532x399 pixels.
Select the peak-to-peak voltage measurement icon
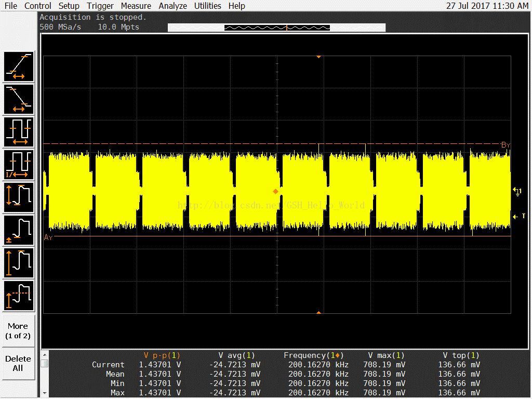pyautogui.click(x=19, y=197)
